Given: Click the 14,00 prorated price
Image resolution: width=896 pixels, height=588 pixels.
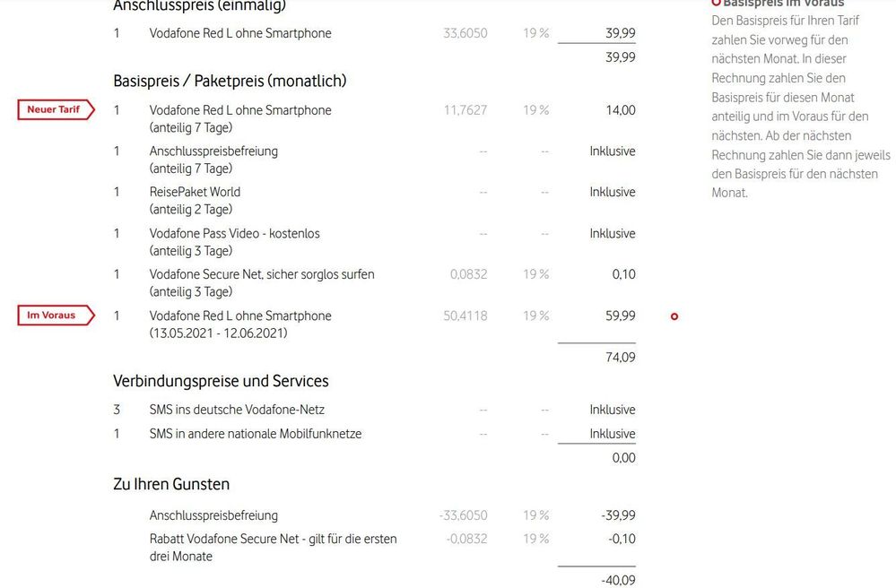Looking at the screenshot, I should click(x=621, y=110).
